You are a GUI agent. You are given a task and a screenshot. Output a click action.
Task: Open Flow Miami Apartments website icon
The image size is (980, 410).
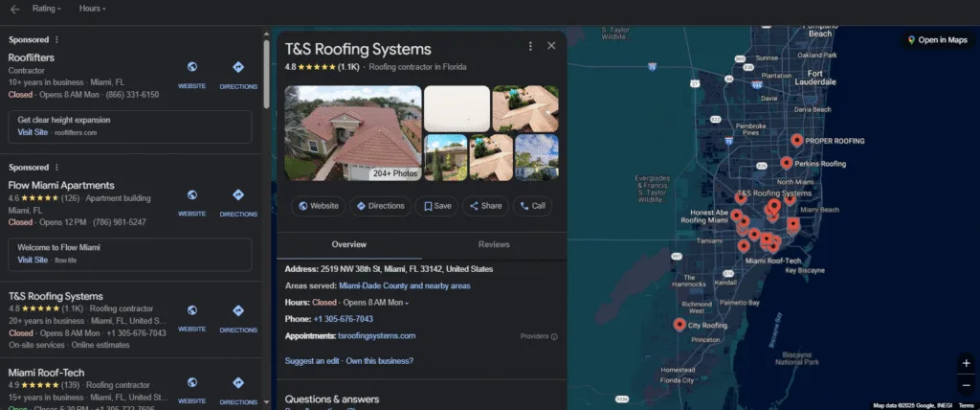point(191,194)
